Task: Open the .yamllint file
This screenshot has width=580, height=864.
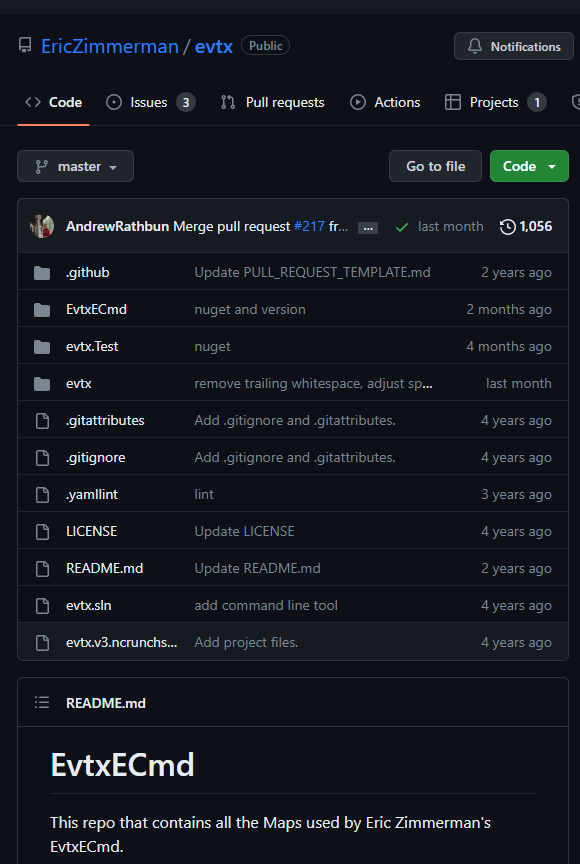Action: [92, 494]
